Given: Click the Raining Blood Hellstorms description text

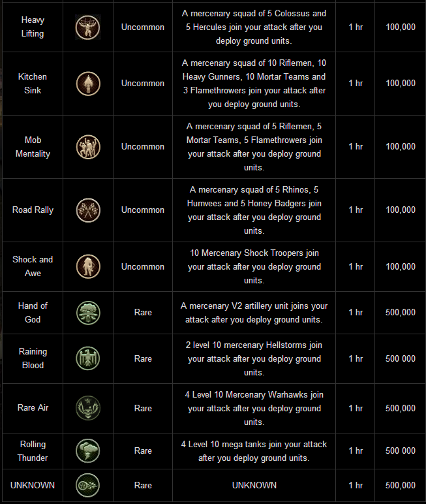Looking at the screenshot, I should click(254, 358).
